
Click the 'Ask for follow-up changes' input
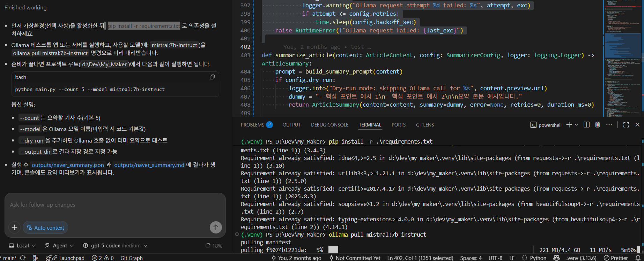[115, 205]
